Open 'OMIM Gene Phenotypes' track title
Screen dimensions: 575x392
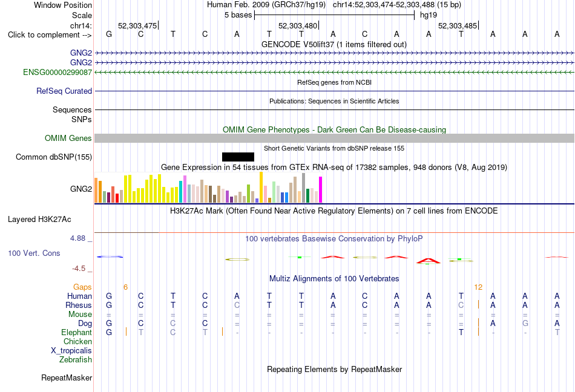[335, 129]
